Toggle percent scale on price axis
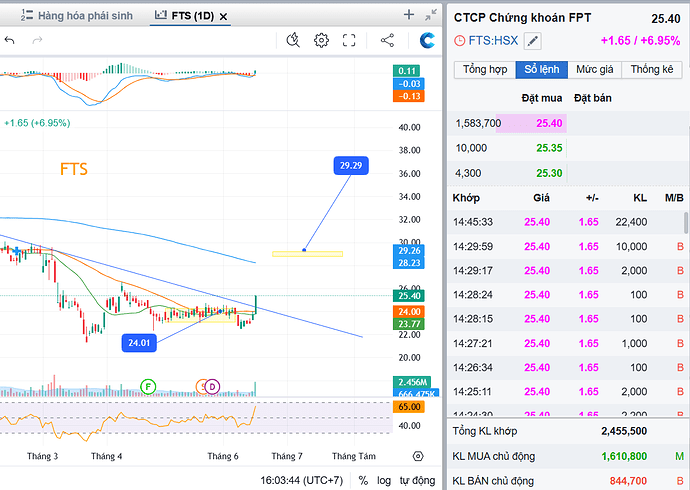This screenshot has height=490, width=690. (363, 480)
